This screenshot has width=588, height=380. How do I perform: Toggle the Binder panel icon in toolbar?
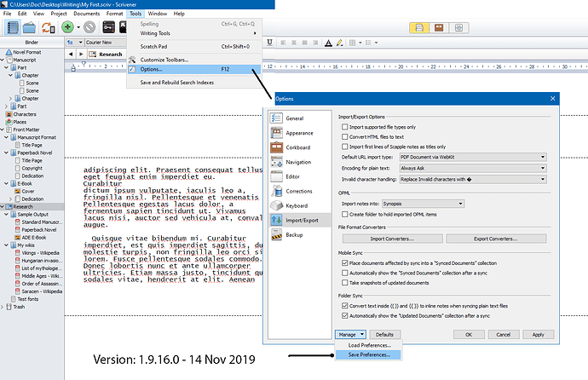coord(13,27)
